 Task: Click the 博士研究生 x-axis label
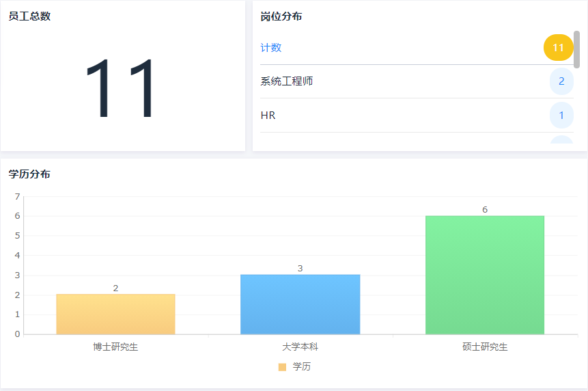click(x=115, y=347)
